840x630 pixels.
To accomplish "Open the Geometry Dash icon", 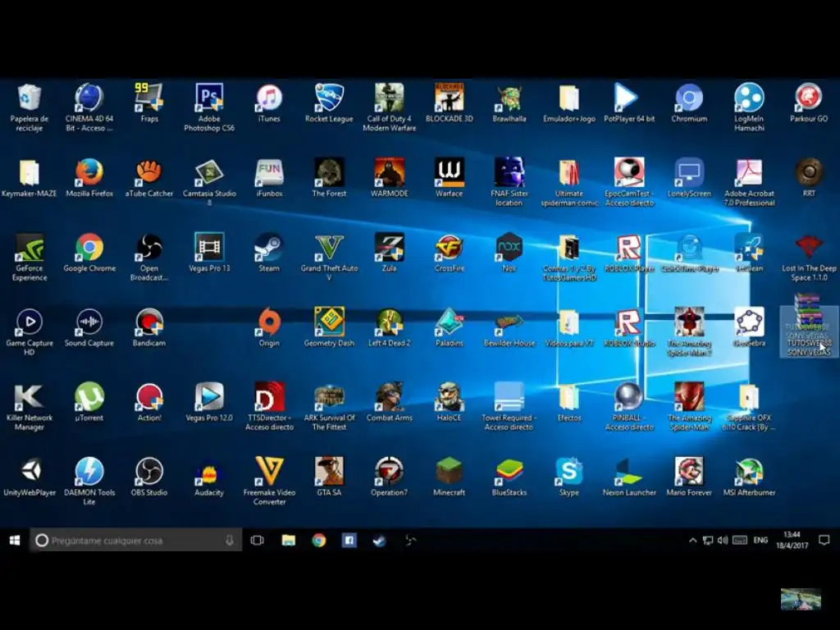I will (329, 322).
